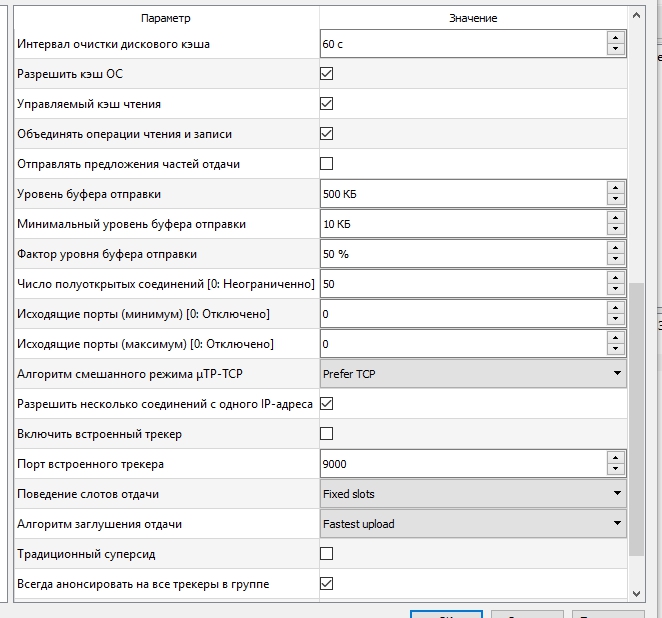This screenshot has width=662, height=618.
Task: Select 'Интервал очистки дискового кэша' row label
Action: click(113, 44)
